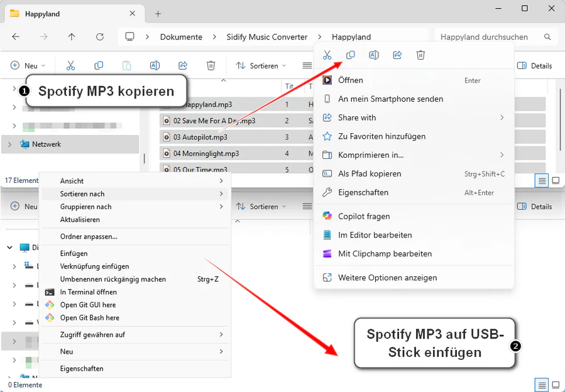Choose Mit Clipchamp bearbeiten
This screenshot has height=392, width=565.
coord(414,254)
